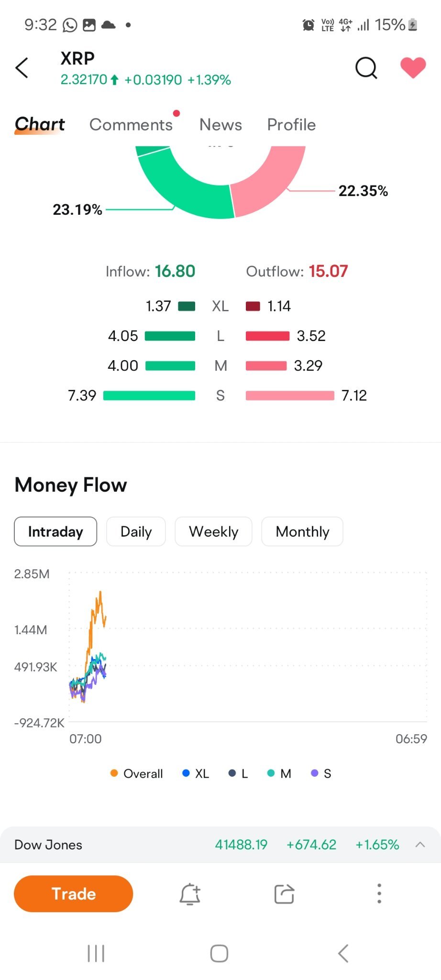441x980 pixels.
Task: Tap the Android navigation back button
Action: (x=343, y=953)
